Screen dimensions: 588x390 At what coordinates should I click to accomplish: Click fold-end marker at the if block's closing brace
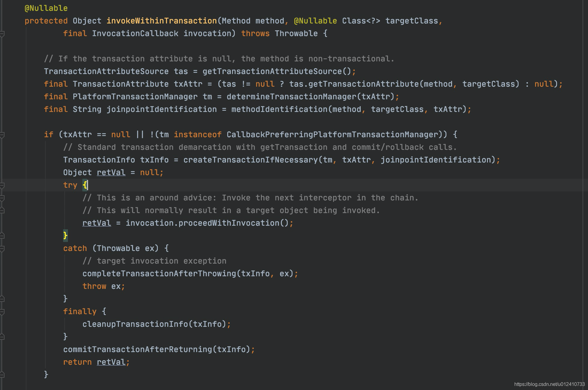click(2, 374)
